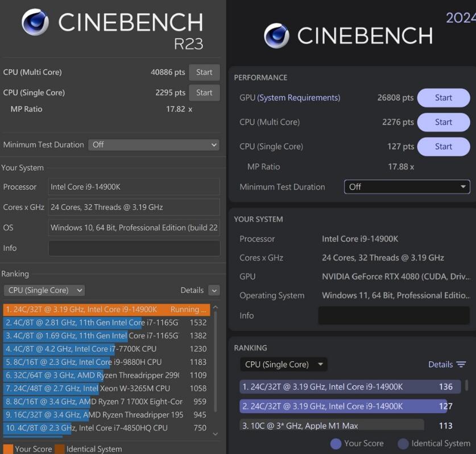476x454 pixels.
Task: Click the R23 ranking scroll down arrow
Action: coord(215,434)
